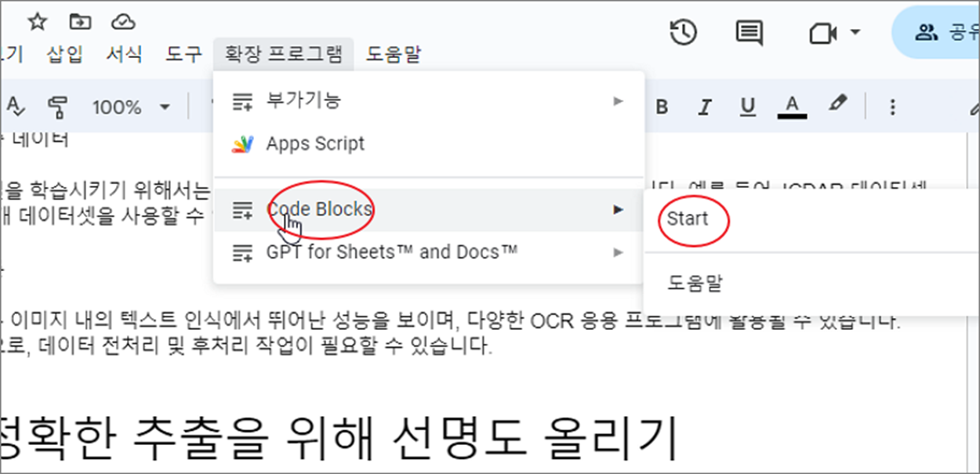This screenshot has height=474, width=980.
Task: Click the spell check icon
Action: [x=16, y=106]
